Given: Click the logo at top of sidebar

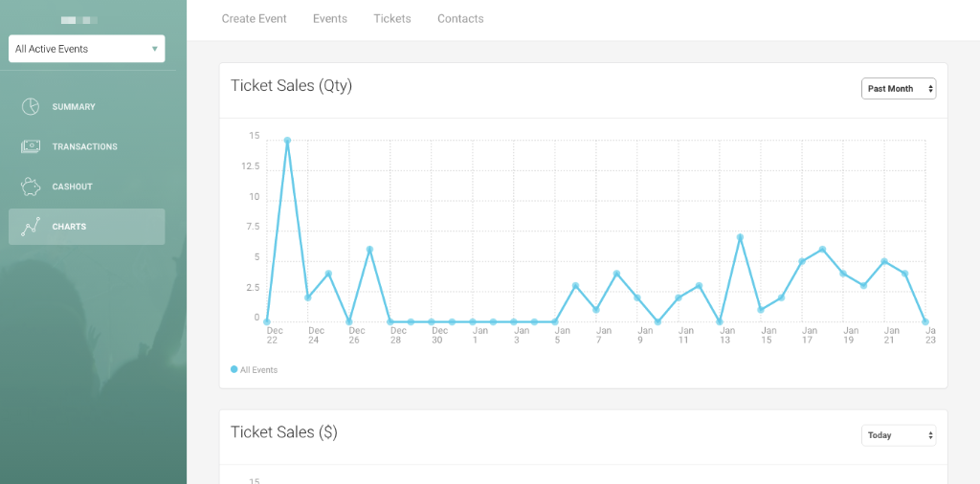Looking at the screenshot, I should point(78,19).
